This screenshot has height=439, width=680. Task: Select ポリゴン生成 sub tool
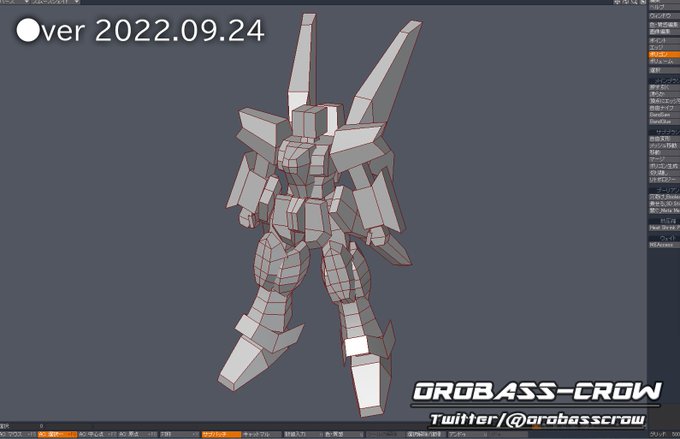click(664, 166)
